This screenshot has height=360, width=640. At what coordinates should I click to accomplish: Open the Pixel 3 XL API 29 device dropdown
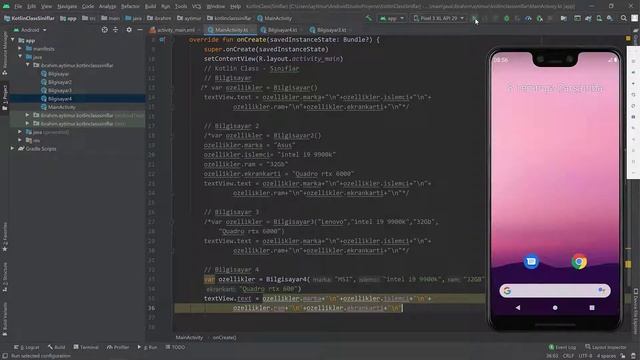(x=439, y=18)
